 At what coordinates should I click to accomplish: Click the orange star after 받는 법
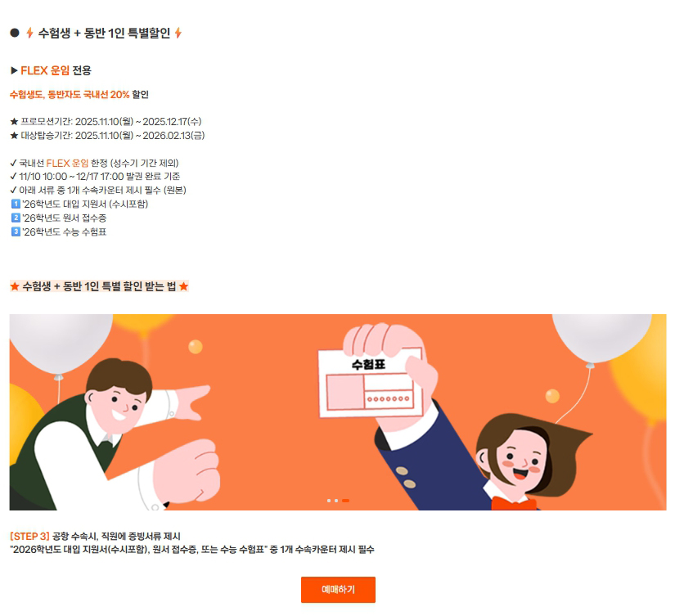(184, 286)
